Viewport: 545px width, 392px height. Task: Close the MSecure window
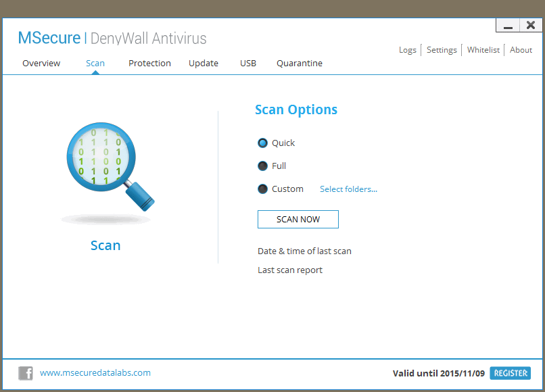531,26
